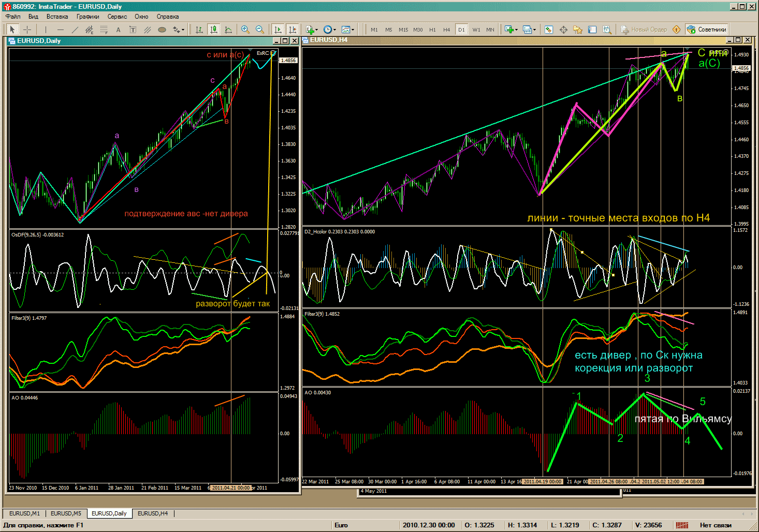Switch chart to line chart style

[x=228, y=29]
